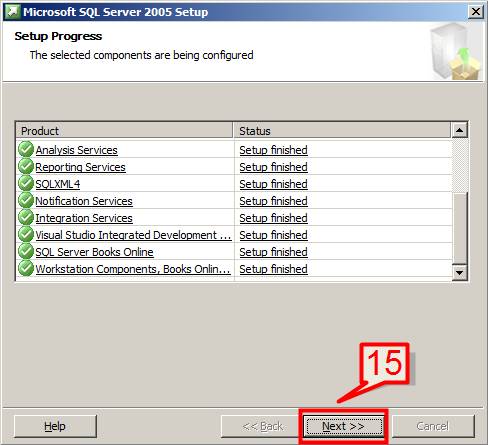The height and width of the screenshot is (445, 488).
Task: Click the vertical scrollbar thumb in the list
Action: pyautogui.click(x=460, y=228)
